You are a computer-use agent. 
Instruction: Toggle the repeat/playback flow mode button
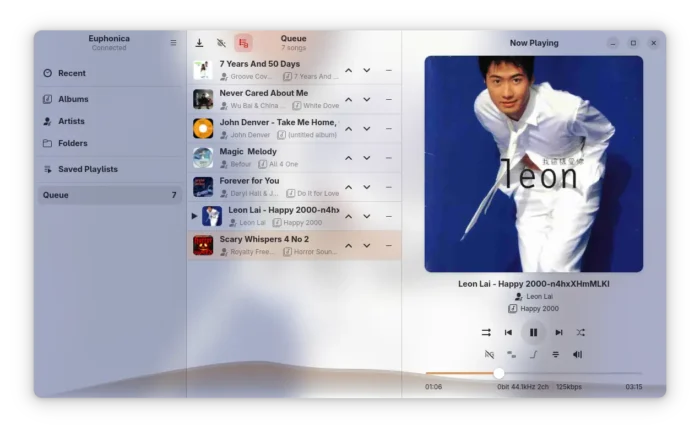click(x=486, y=332)
